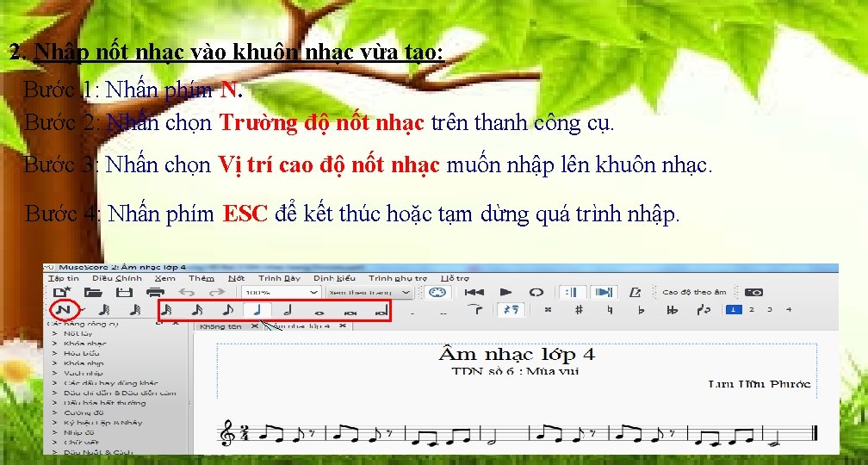Open the Điều Chỉnh menu
This screenshot has height=465, width=868.
tap(117, 278)
